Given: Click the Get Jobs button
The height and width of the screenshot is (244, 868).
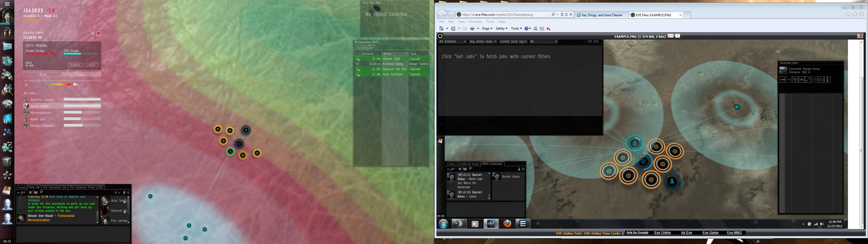Looking at the screenshot, I should [x=593, y=41].
